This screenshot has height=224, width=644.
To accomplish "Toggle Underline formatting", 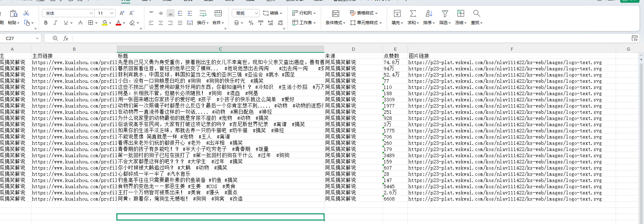I will pyautogui.click(x=66, y=23).
